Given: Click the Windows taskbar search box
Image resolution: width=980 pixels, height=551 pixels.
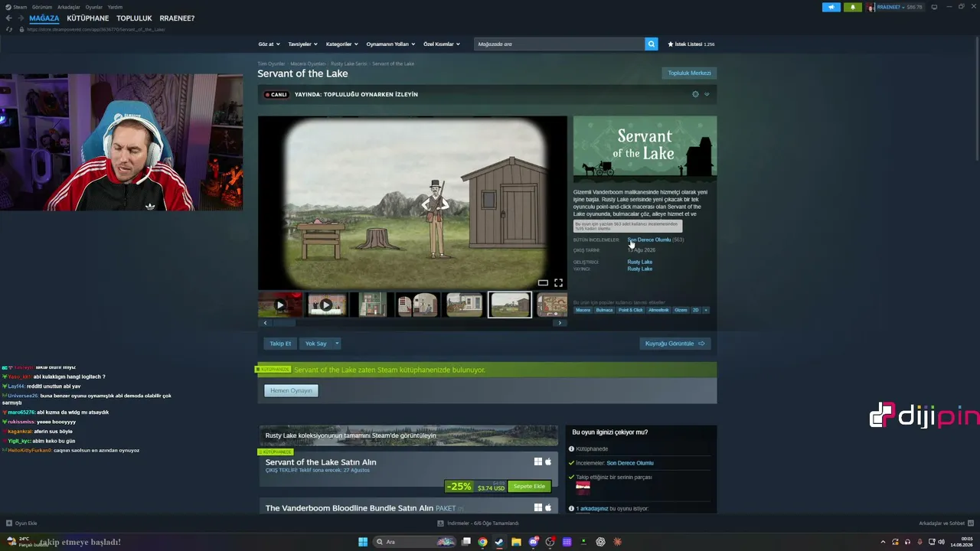Looking at the screenshot, I should pos(414,542).
